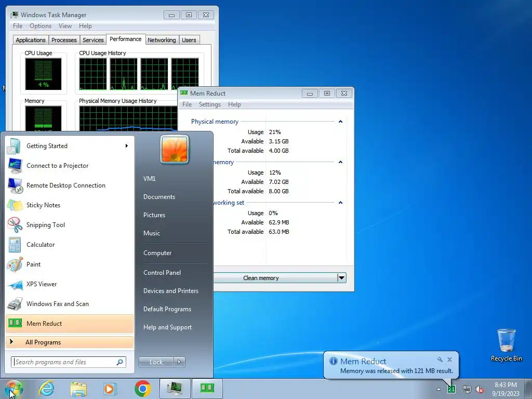Switch to Users tab in Task Manager
This screenshot has height=399, width=532.
tap(189, 40)
